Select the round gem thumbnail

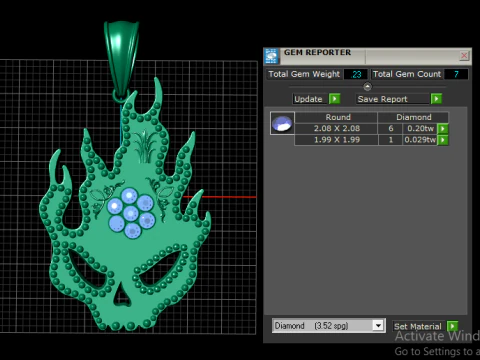(x=282, y=123)
